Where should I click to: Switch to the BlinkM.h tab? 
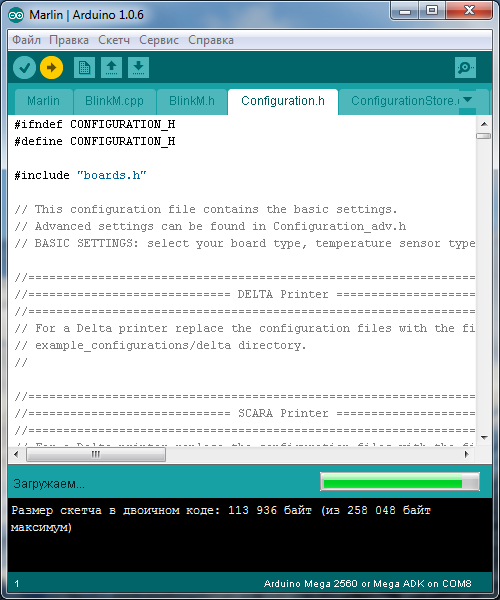pos(192,101)
